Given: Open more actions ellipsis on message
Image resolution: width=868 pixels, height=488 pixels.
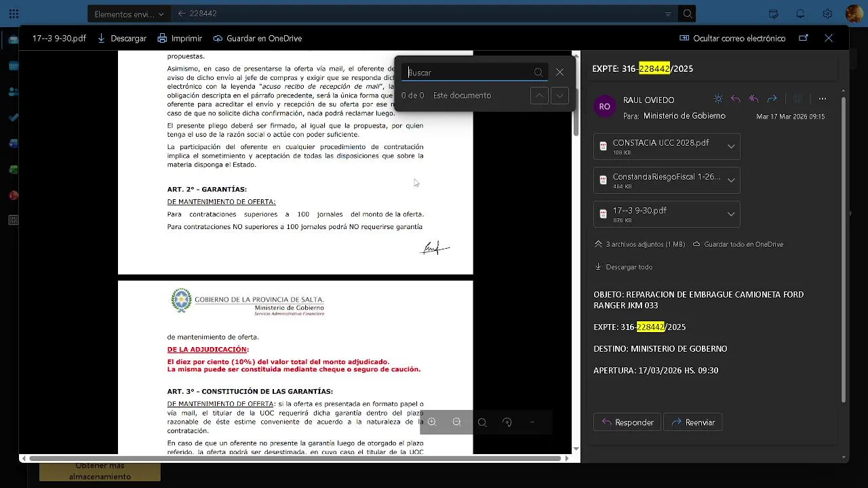Looking at the screenshot, I should pyautogui.click(x=822, y=99).
